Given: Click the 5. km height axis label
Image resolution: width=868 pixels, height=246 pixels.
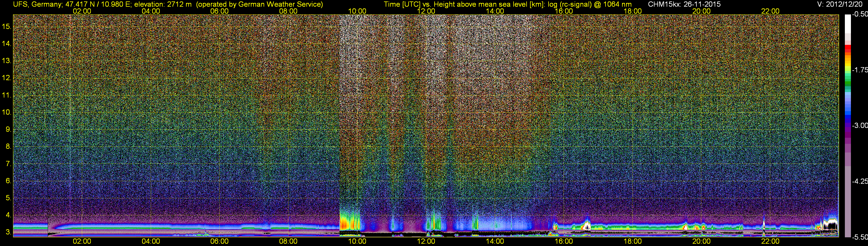Looking at the screenshot, I should [x=8, y=198].
